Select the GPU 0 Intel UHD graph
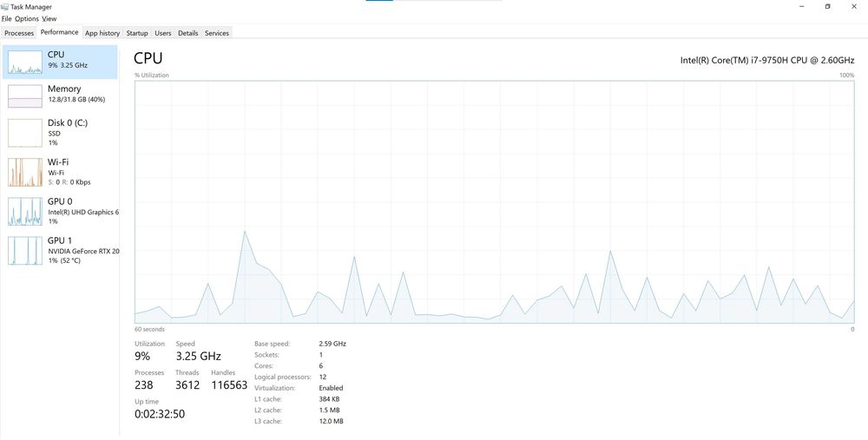This screenshot has width=868, height=440. pos(25,212)
